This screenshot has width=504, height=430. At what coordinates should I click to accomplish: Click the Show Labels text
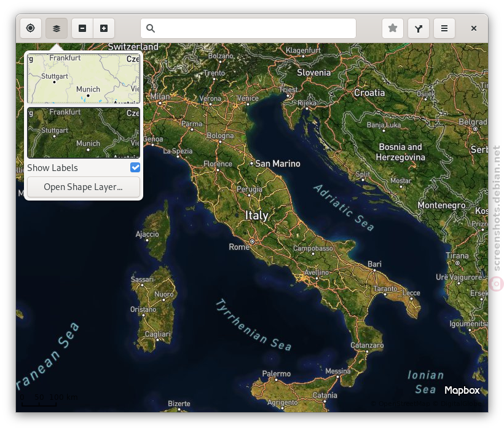[x=52, y=168]
